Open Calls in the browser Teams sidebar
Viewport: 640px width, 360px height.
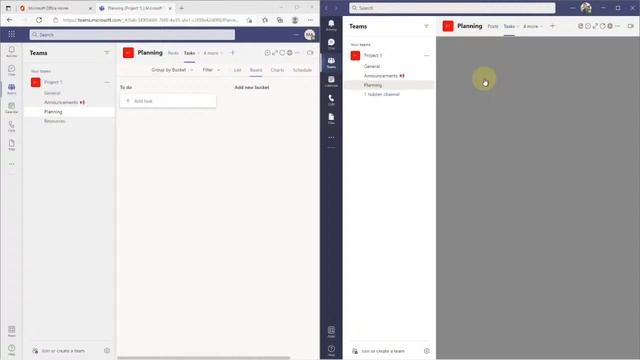(11, 126)
